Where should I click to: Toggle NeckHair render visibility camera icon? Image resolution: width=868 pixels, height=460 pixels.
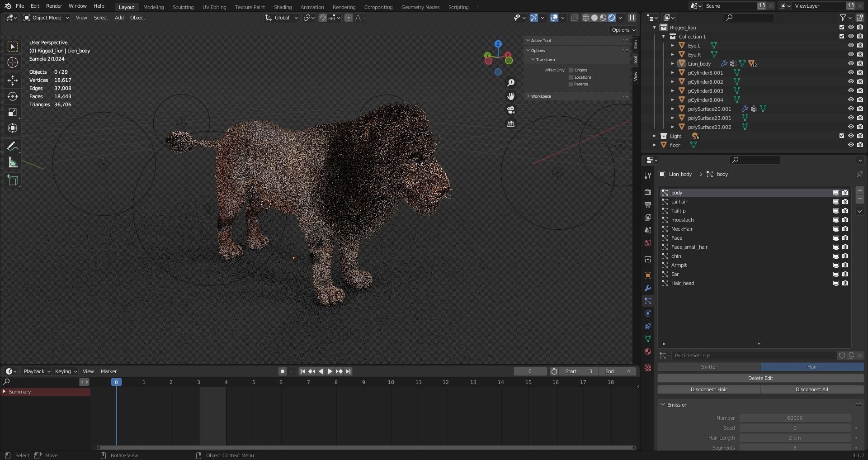[x=845, y=229]
